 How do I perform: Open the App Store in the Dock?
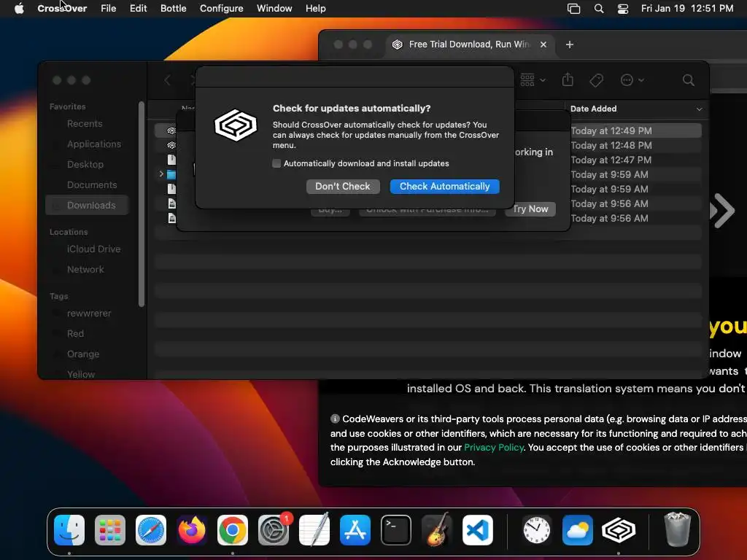click(355, 530)
